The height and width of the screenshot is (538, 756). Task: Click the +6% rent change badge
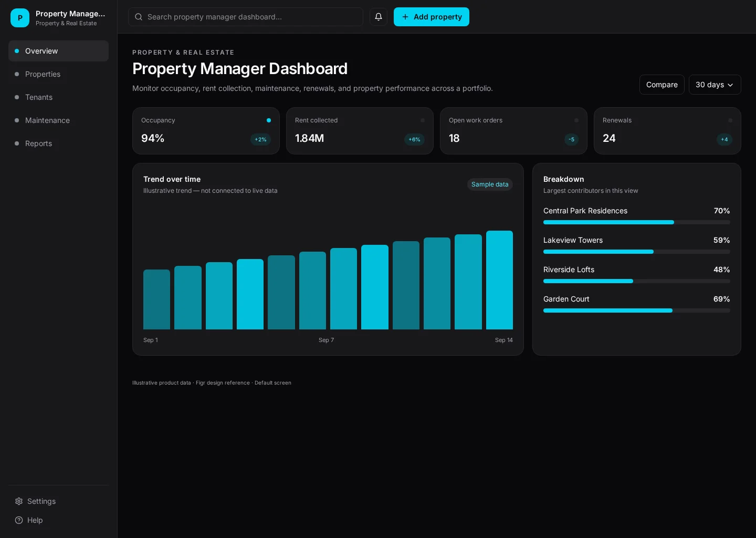tap(414, 139)
